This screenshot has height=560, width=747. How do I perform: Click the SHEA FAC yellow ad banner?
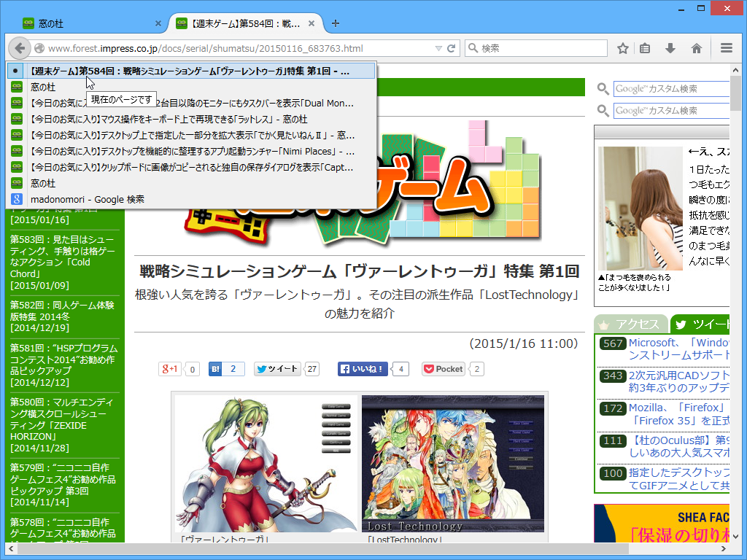click(662, 524)
